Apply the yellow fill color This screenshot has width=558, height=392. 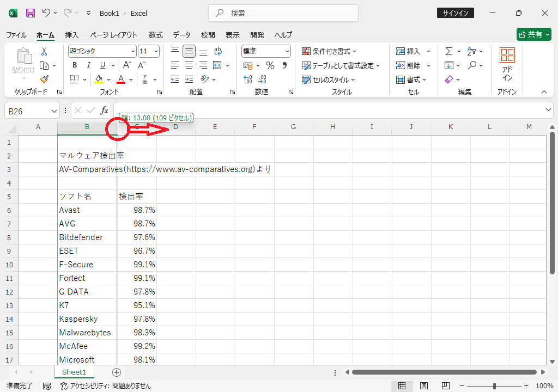coord(99,79)
